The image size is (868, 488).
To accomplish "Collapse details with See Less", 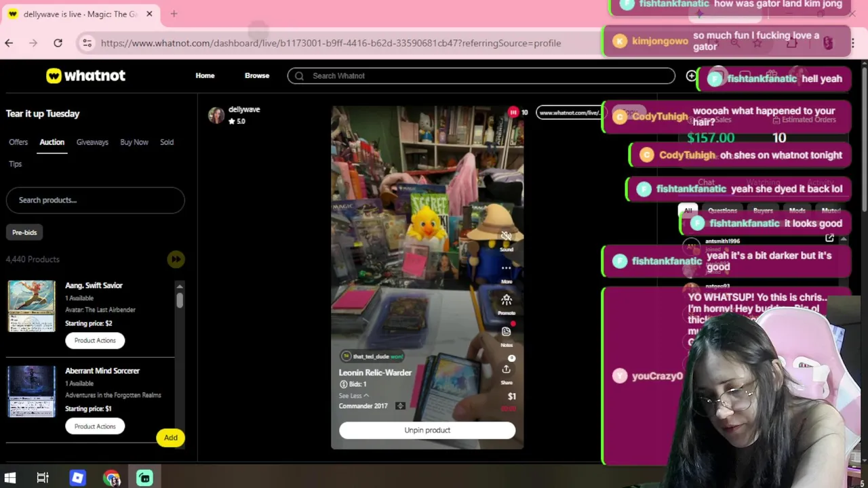I will [x=354, y=396].
